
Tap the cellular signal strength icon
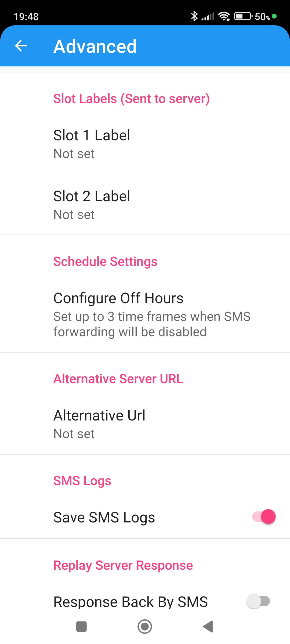point(208,17)
